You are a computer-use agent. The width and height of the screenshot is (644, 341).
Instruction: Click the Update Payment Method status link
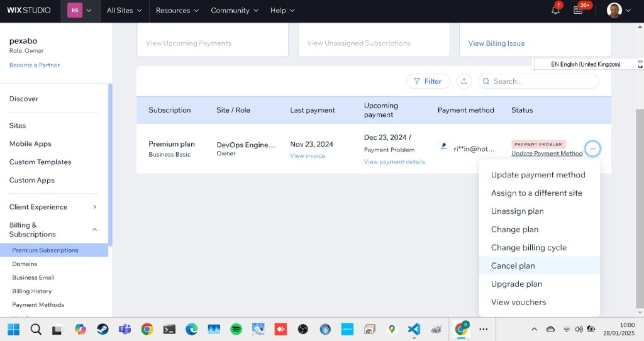[547, 154]
